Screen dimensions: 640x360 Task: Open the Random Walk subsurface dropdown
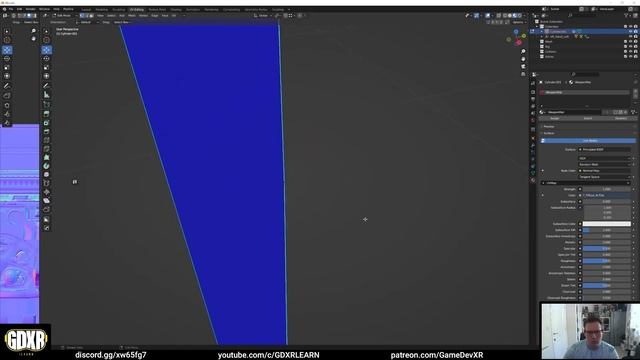pos(604,164)
